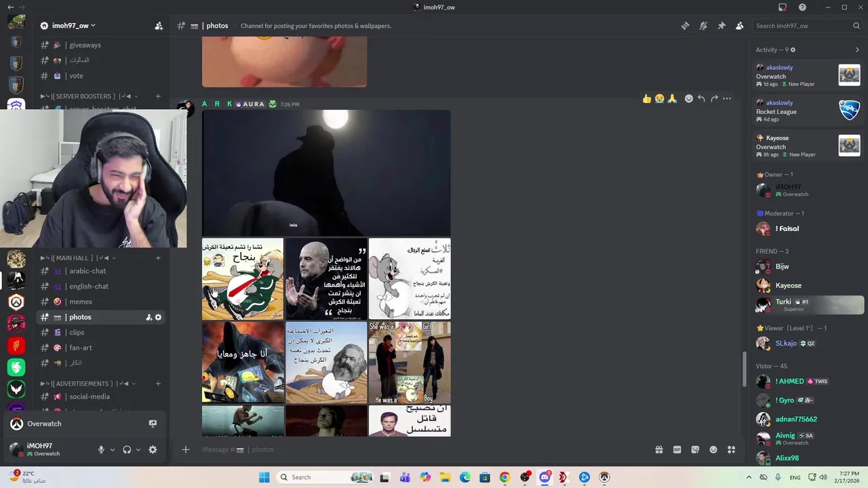
Task: Open the emoji picker in message bar
Action: 713,449
